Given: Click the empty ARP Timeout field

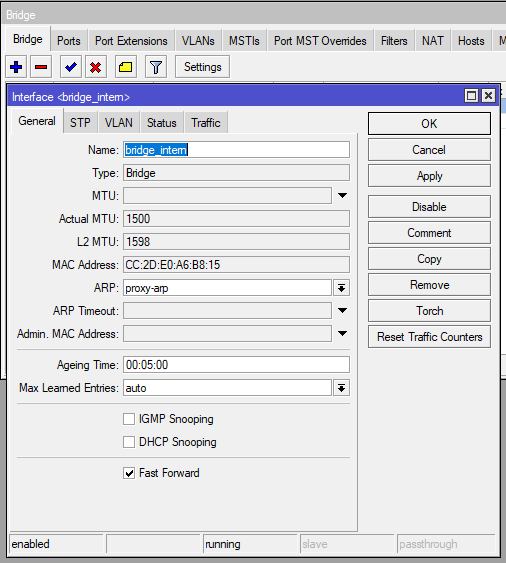Looking at the screenshot, I should (227, 311).
